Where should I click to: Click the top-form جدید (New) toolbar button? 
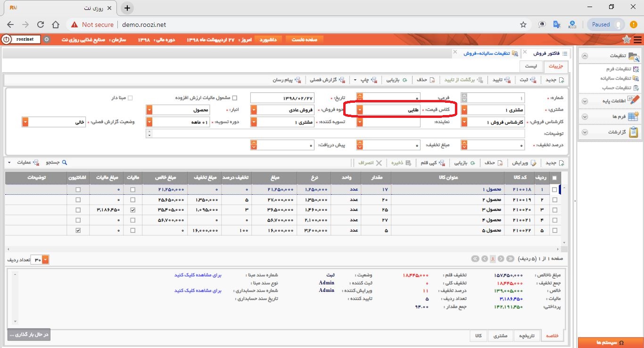pos(554,80)
